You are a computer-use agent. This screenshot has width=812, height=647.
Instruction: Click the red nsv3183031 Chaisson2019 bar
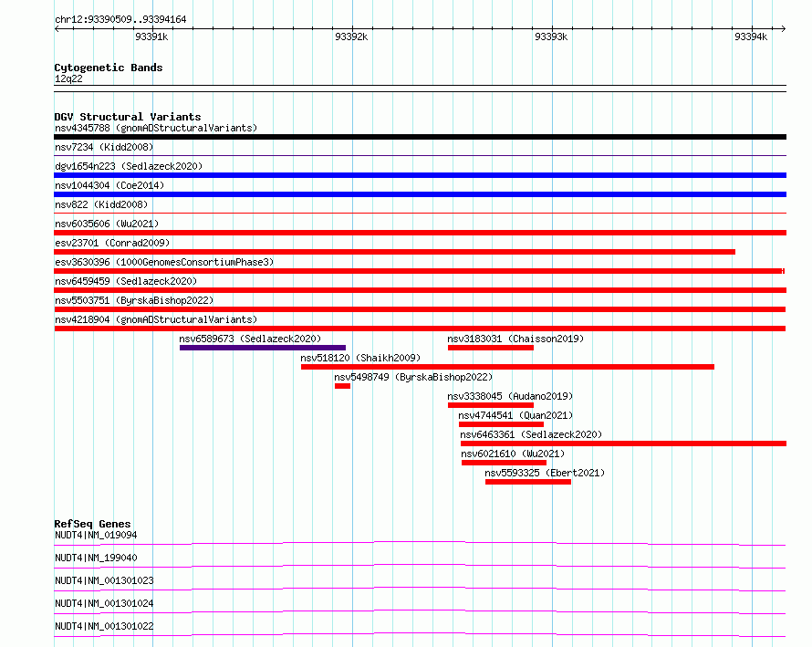click(x=491, y=348)
